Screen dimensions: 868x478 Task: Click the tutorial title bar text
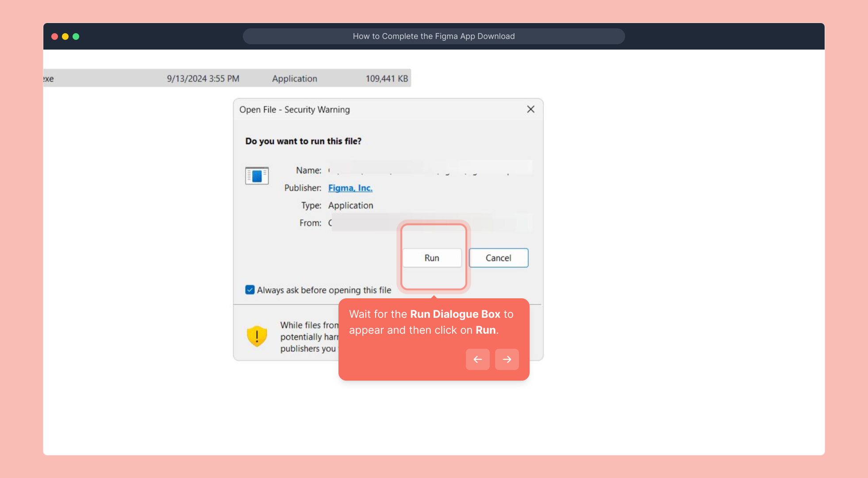point(434,36)
